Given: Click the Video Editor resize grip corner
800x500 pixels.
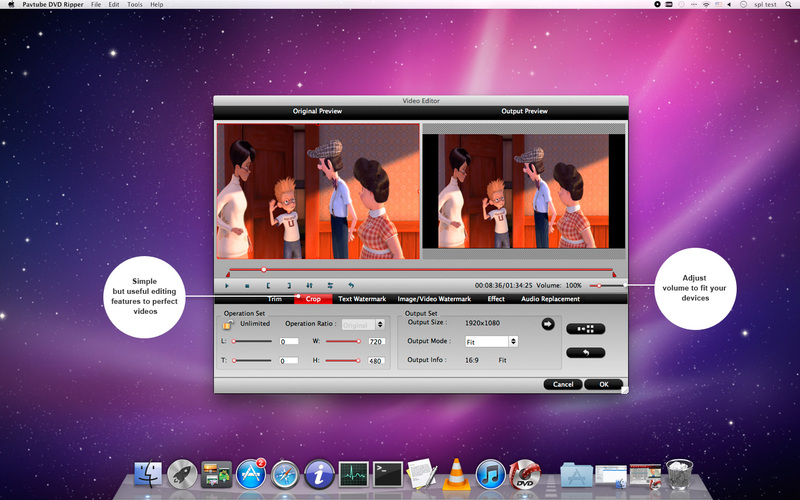Looking at the screenshot, I should pyautogui.click(x=624, y=390).
